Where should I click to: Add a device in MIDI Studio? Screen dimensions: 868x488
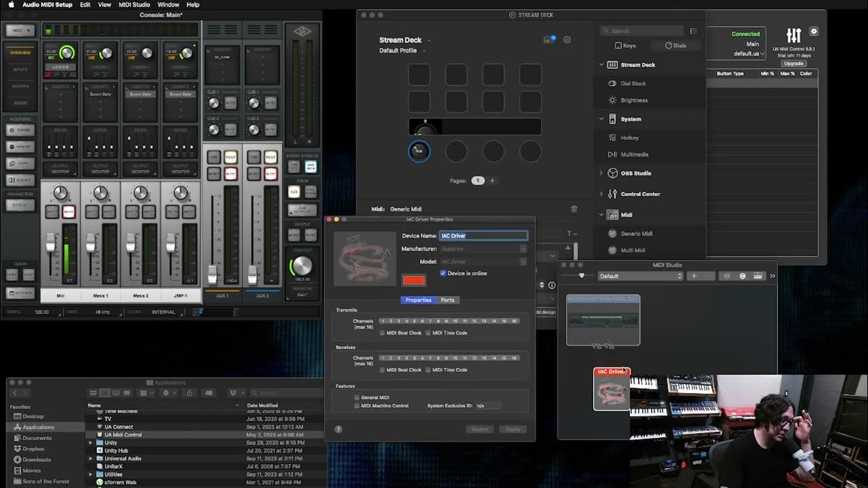pos(694,276)
